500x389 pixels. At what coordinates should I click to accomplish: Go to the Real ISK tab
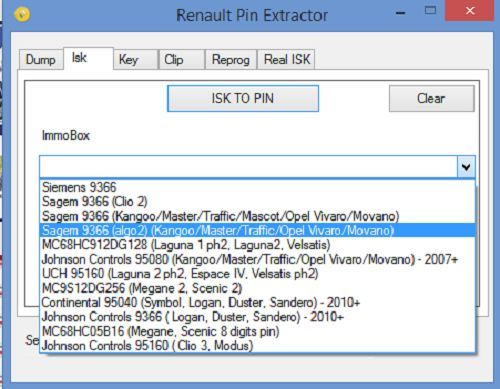coord(287,60)
